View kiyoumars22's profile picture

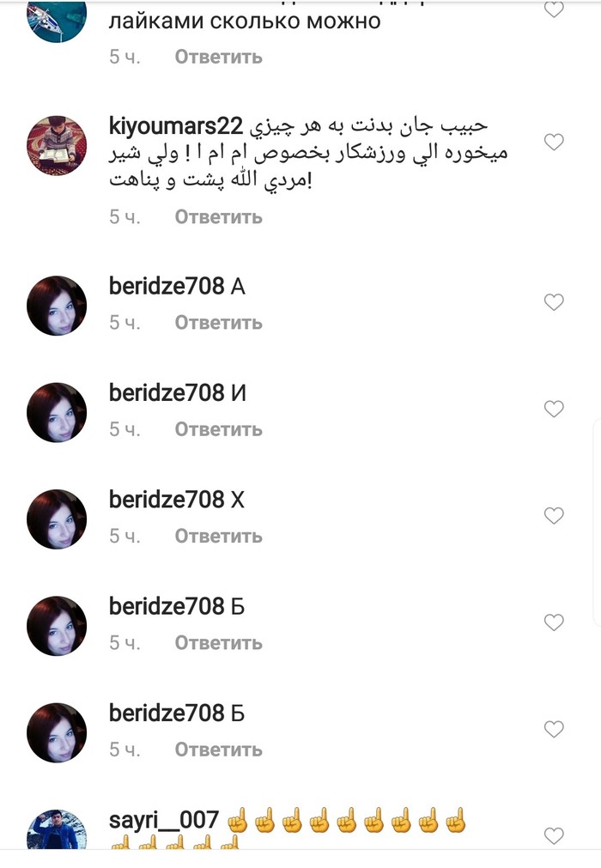tap(57, 146)
